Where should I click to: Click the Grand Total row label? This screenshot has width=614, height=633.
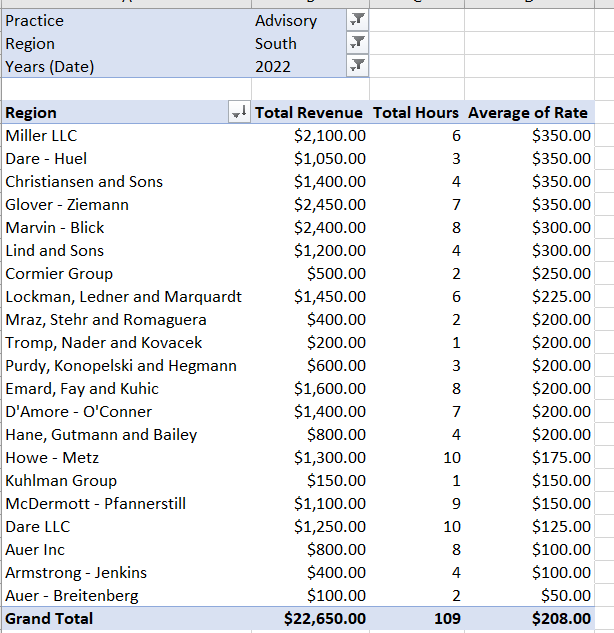pos(49,619)
